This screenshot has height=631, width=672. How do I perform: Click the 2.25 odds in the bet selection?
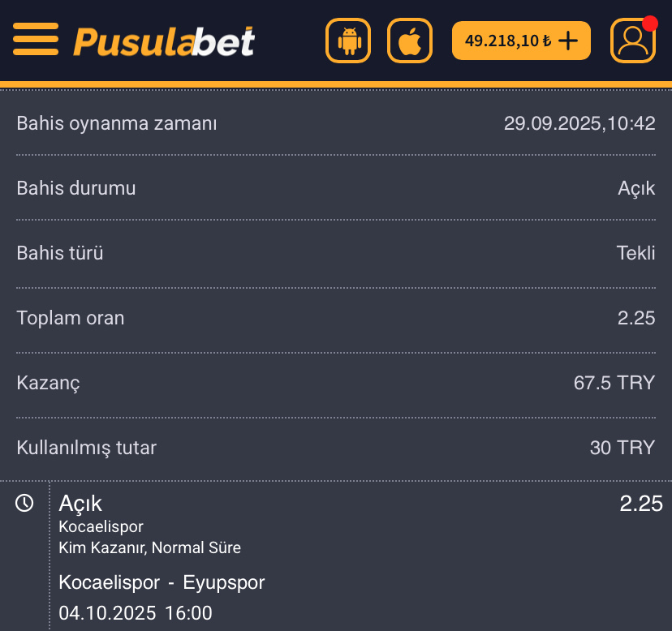[x=641, y=504]
